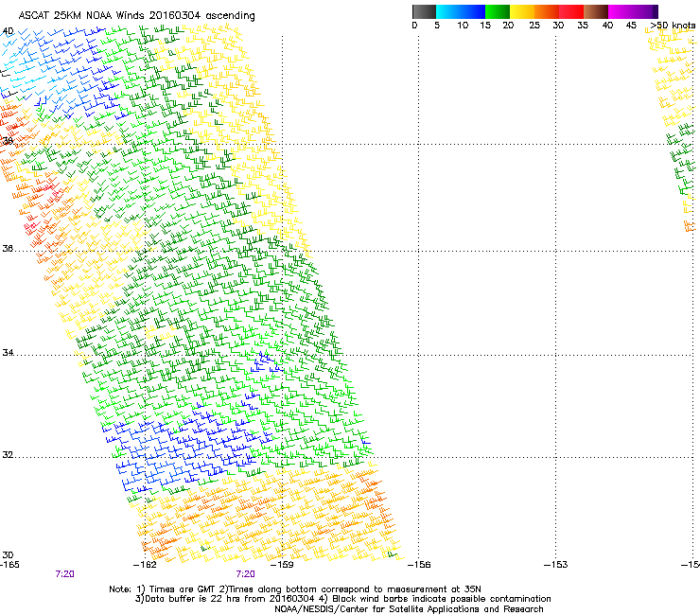Click the purple '7:20' time between -165 and -162

64,574
